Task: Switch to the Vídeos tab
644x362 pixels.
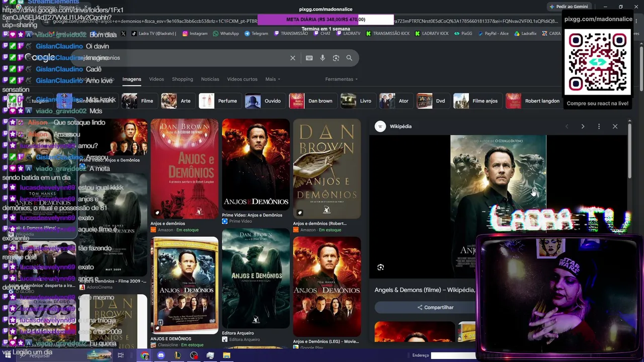Action: point(156,79)
